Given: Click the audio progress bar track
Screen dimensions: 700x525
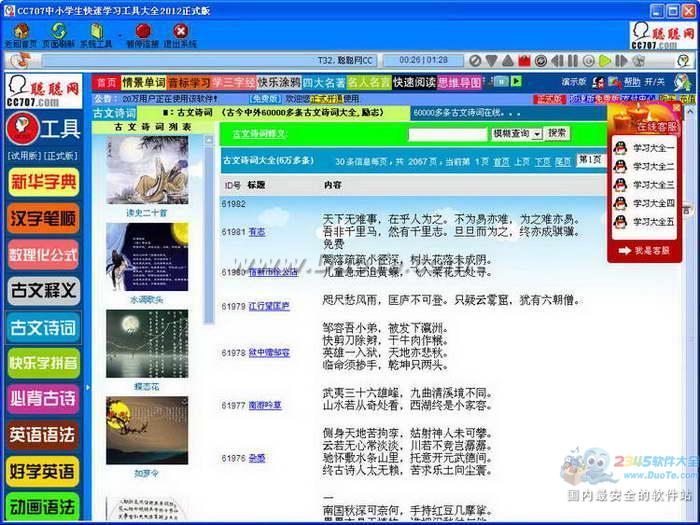Looking at the screenshot, I should 210,60.
